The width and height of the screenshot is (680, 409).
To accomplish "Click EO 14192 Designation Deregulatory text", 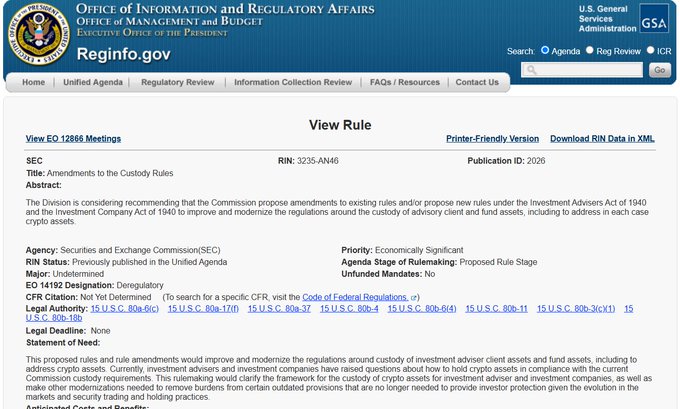I will pos(95,285).
